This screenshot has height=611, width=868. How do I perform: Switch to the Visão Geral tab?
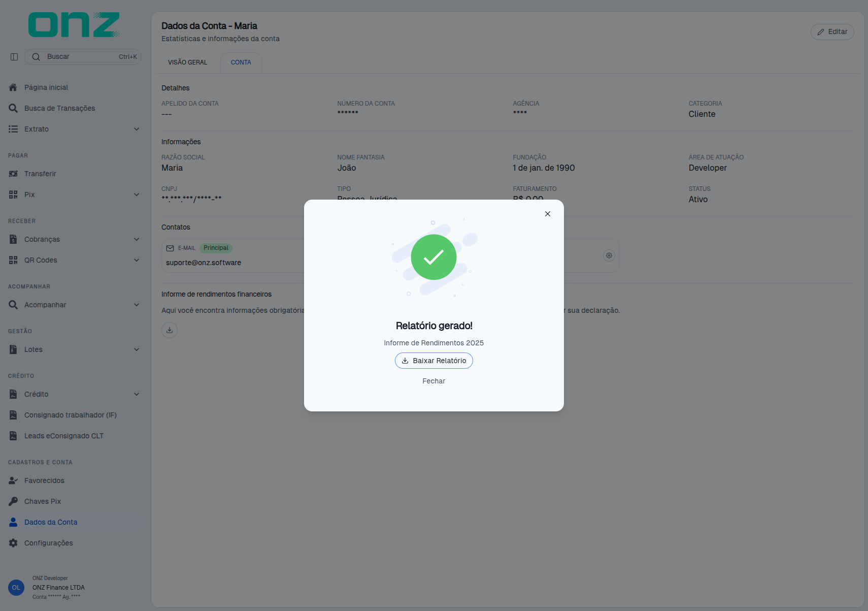click(188, 62)
